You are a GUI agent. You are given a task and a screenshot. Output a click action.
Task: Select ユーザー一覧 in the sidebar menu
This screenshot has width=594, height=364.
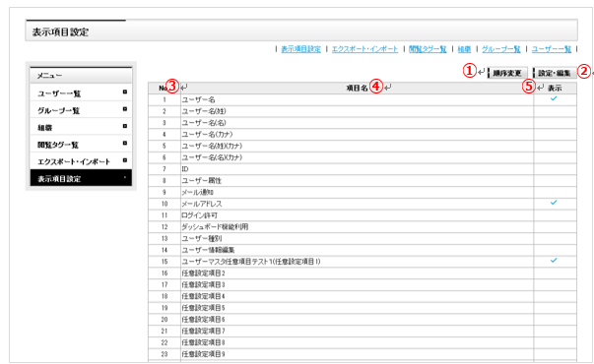(x=81, y=93)
